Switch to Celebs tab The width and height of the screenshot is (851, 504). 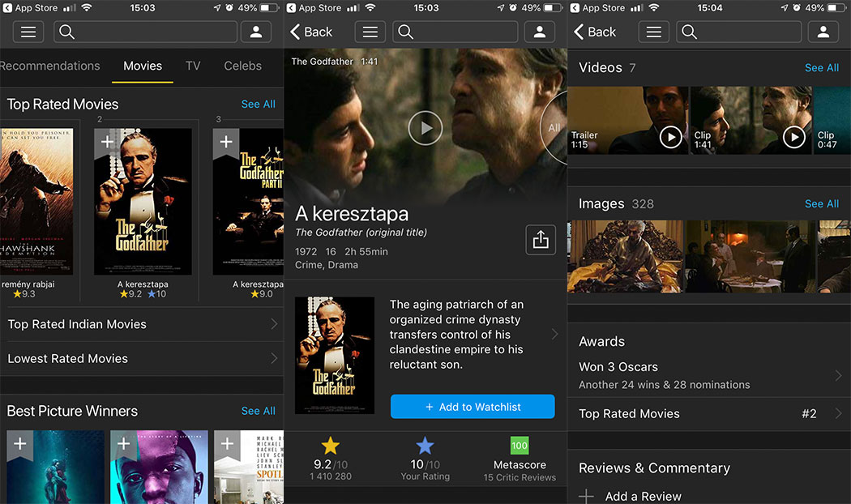tap(242, 66)
